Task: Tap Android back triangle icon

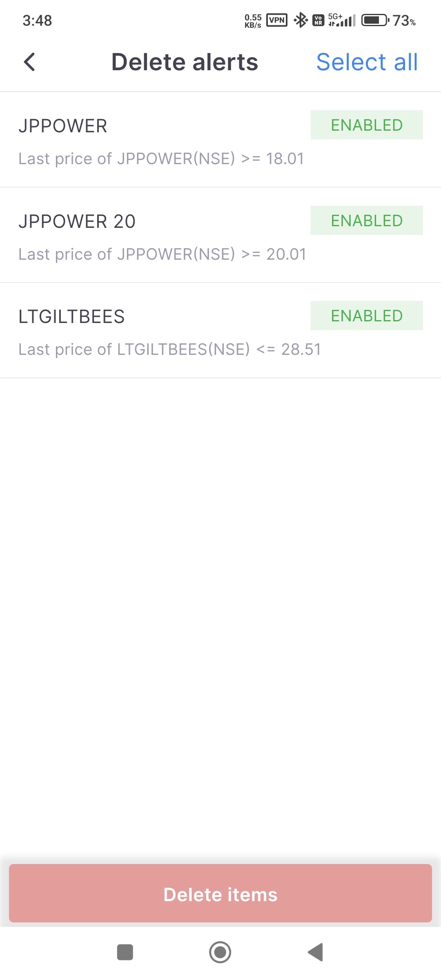Action: [316, 952]
